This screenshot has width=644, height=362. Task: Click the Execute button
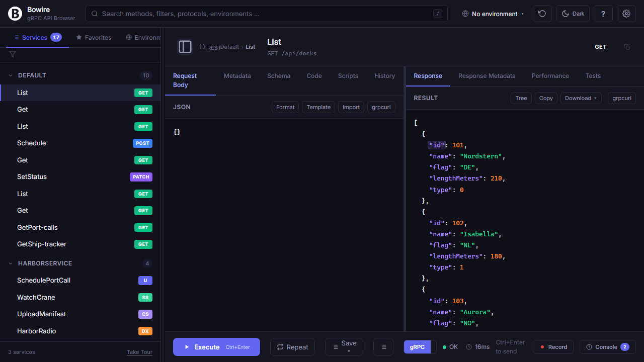coord(216,347)
